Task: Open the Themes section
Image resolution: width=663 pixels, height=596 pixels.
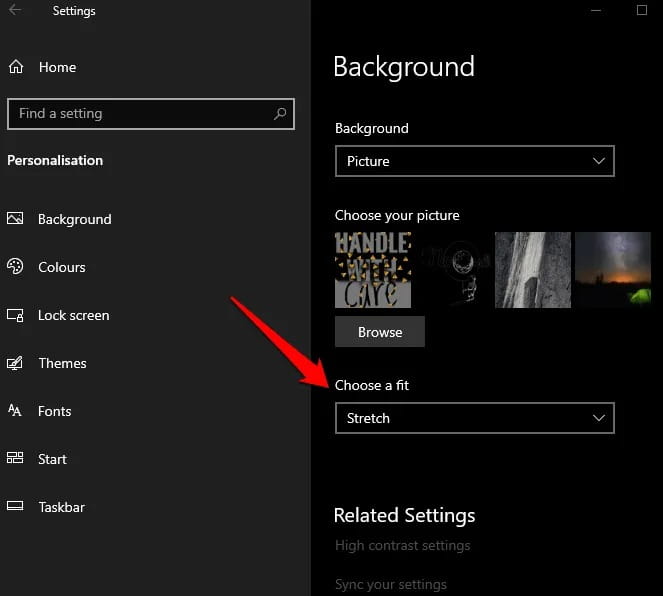Action: click(x=63, y=363)
